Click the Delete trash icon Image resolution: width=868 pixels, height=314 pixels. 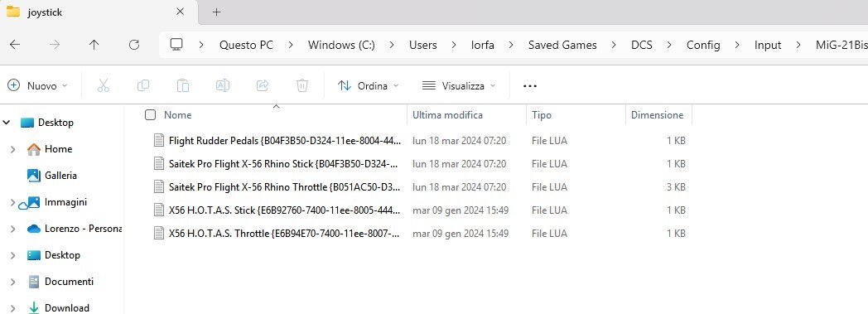[x=302, y=85]
